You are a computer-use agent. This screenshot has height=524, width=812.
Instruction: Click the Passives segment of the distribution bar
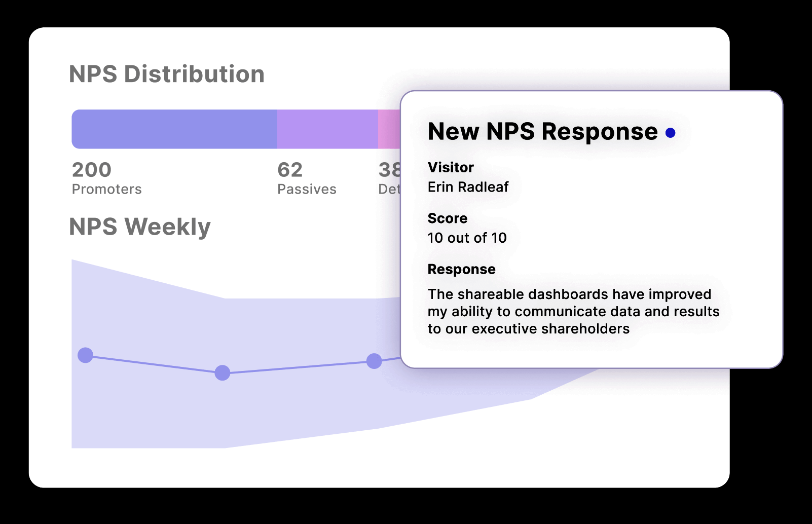point(327,129)
